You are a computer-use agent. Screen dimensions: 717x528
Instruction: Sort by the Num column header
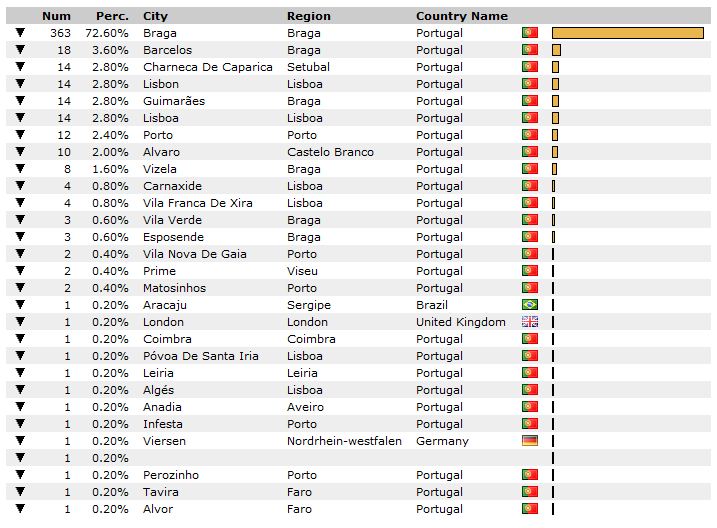[56, 16]
